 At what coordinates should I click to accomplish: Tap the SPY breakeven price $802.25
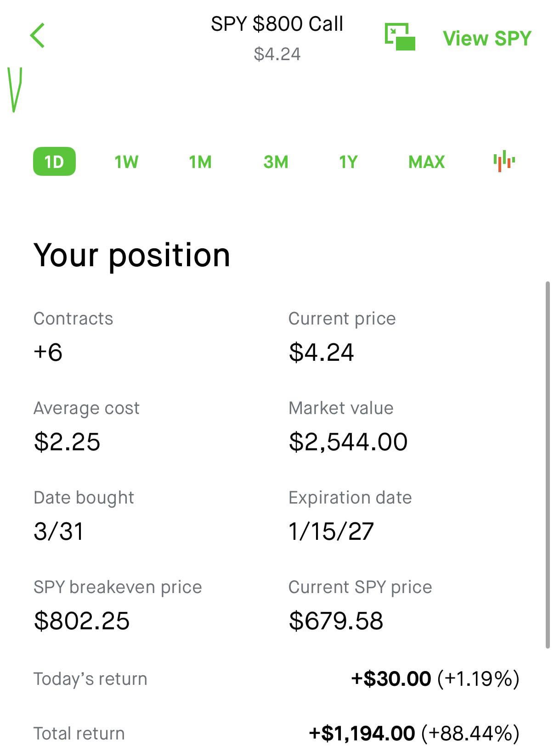[x=82, y=621]
